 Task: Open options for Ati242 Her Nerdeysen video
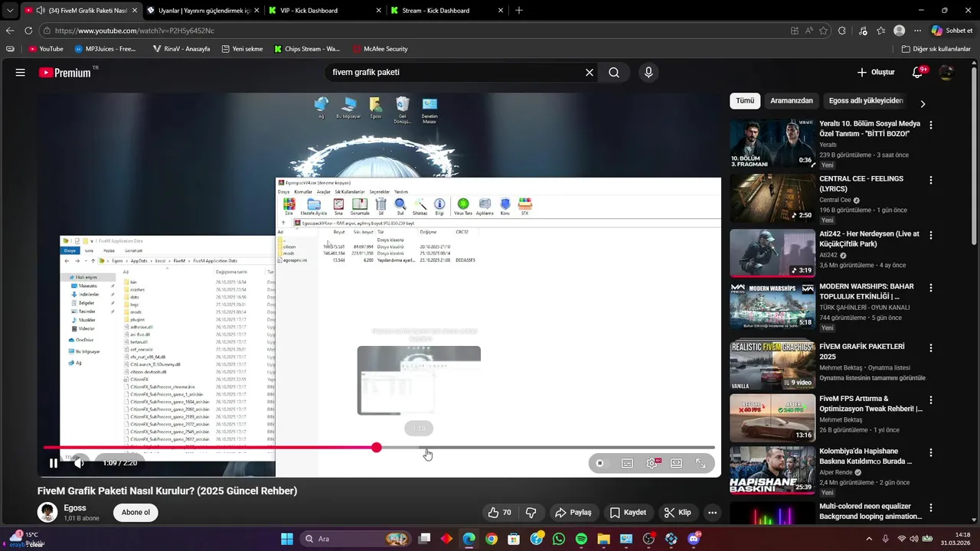[x=931, y=234]
